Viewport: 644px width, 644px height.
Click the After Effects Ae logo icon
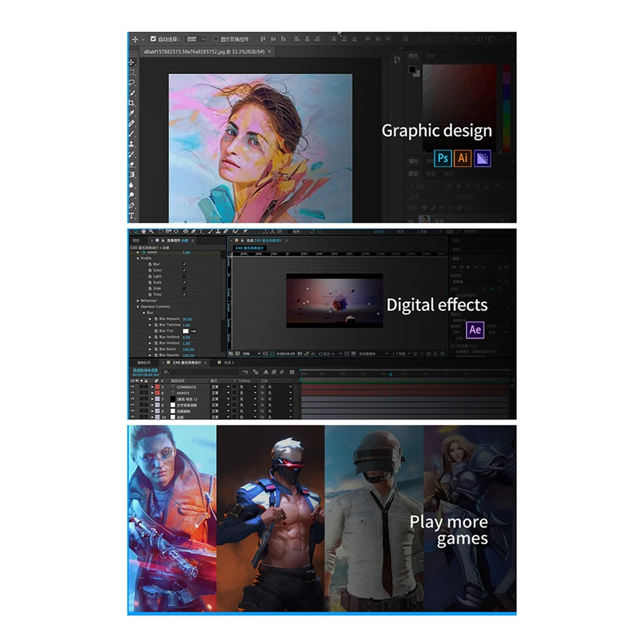(x=475, y=330)
